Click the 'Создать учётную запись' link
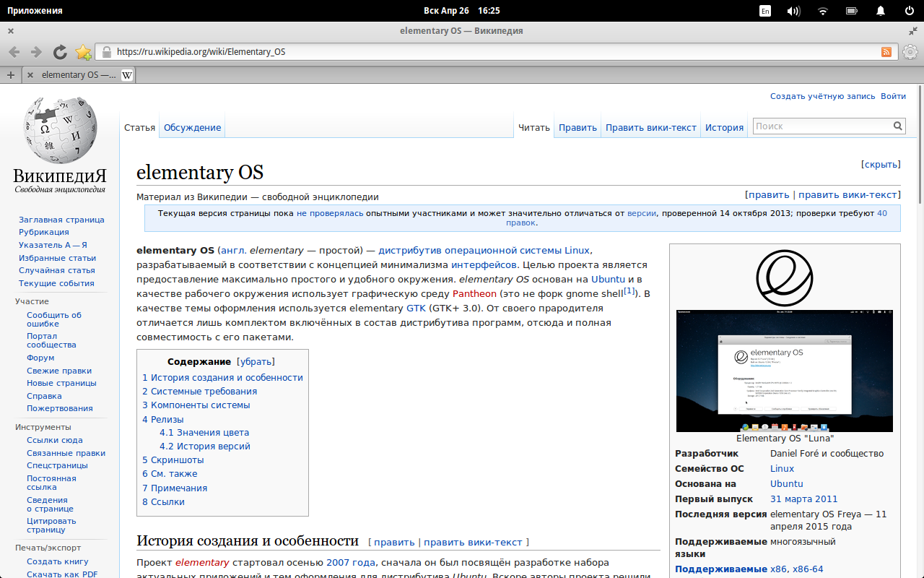Screen dimensions: 924x578 pyautogui.click(x=822, y=96)
